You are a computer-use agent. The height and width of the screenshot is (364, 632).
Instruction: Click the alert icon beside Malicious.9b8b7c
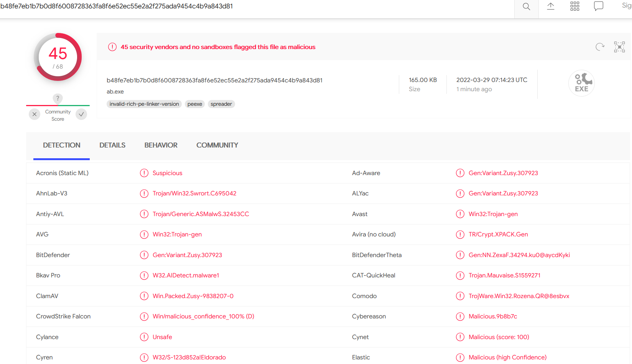(x=460, y=316)
